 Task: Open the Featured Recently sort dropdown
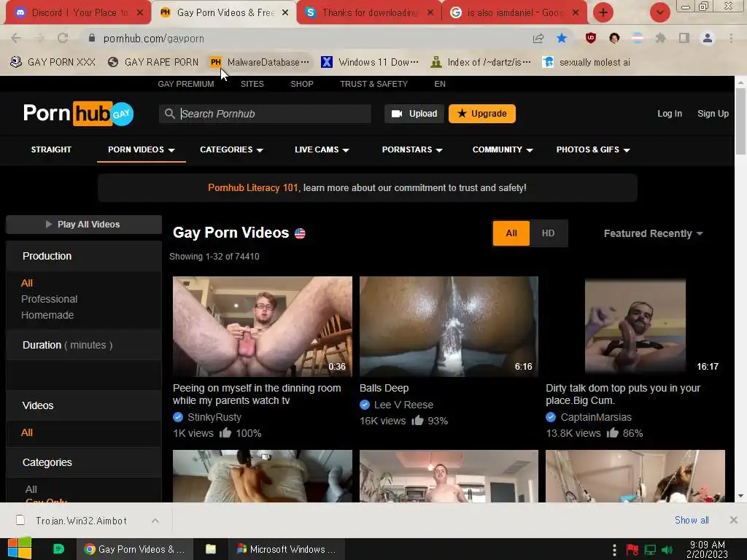(653, 233)
